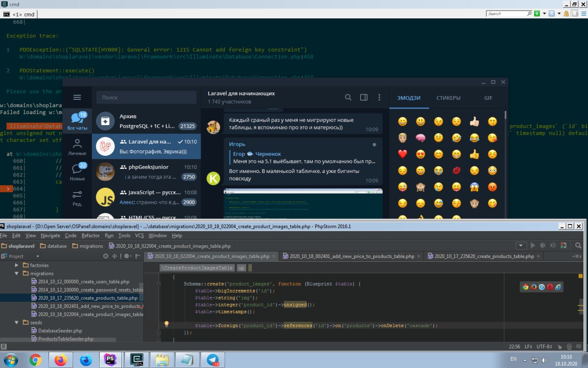The width and height of the screenshot is (588, 368).
Task: Focus Telegram 'Поиск' search field
Action: tap(146, 97)
